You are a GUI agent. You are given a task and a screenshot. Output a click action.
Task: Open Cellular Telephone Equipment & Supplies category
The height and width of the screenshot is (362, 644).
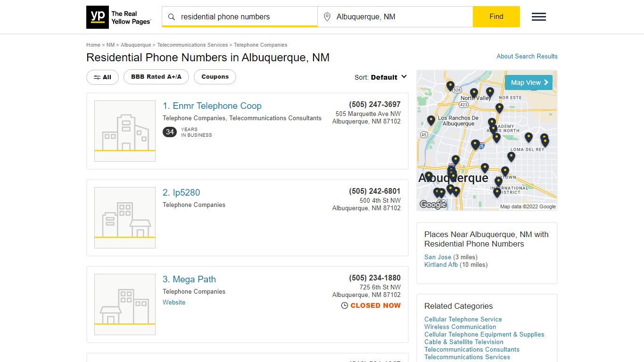(x=484, y=334)
